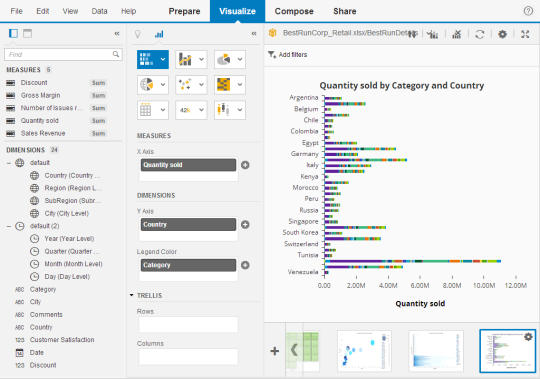
Task: Select the Year (Year Level) item
Action: coord(69,239)
